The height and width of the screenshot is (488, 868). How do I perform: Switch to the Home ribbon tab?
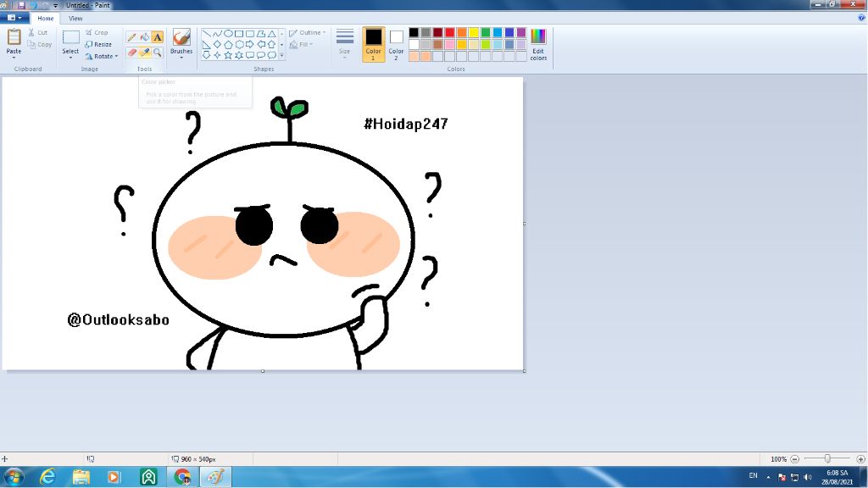pos(46,19)
